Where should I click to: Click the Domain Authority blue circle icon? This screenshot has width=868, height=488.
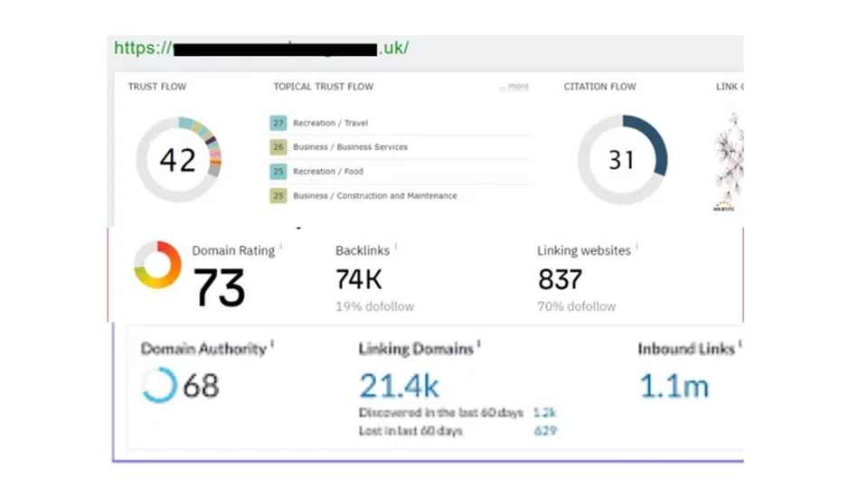[159, 385]
